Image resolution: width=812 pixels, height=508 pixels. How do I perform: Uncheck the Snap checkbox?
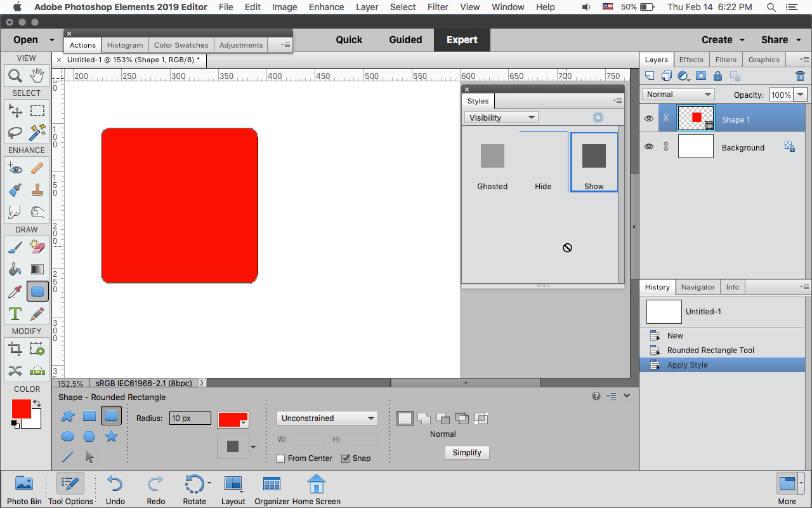[x=346, y=458]
